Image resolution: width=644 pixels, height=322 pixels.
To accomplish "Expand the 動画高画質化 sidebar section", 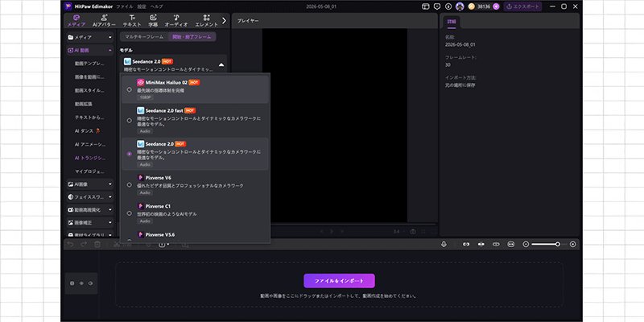I will (x=90, y=210).
